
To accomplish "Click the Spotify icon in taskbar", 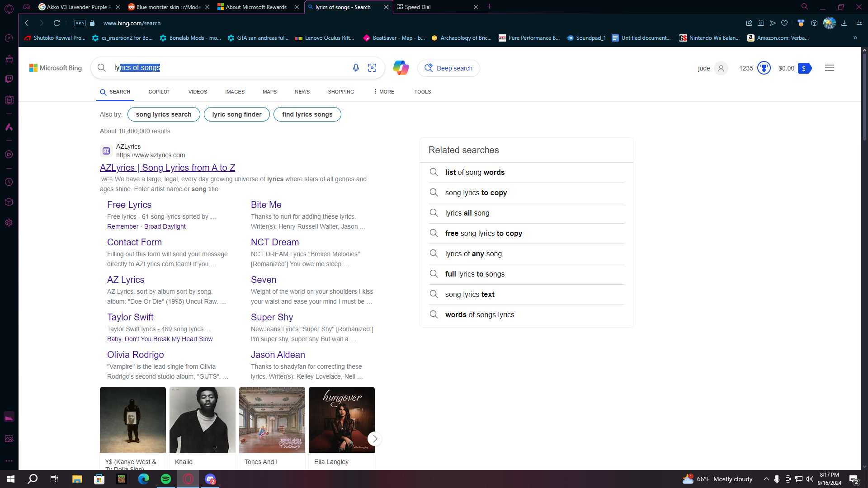I will 166,479.
